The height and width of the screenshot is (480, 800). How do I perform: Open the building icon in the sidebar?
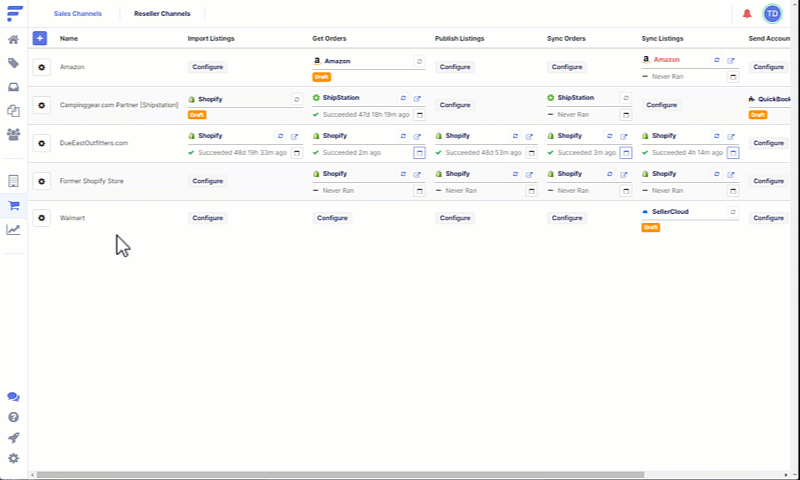point(13,181)
